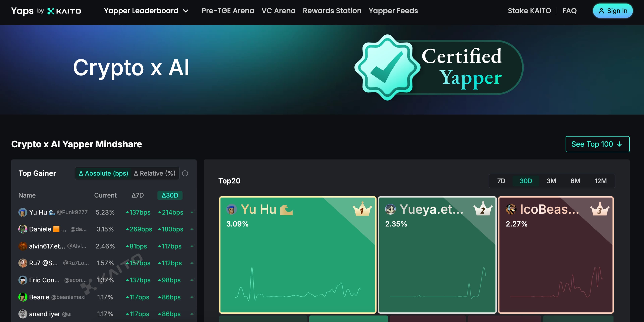Screen dimensions: 644x322
Task: Click the Yu Hu card sparkline chart
Action: tap(298, 284)
